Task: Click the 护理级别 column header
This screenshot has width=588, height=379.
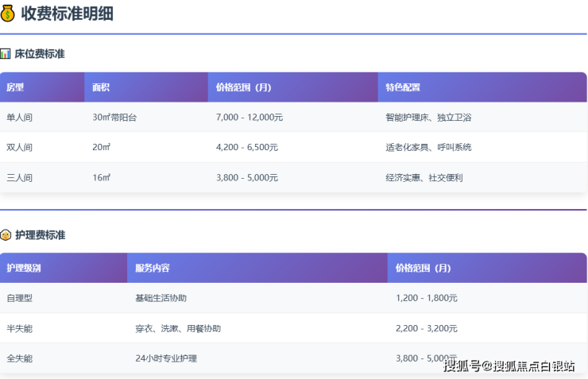Action: (24, 268)
